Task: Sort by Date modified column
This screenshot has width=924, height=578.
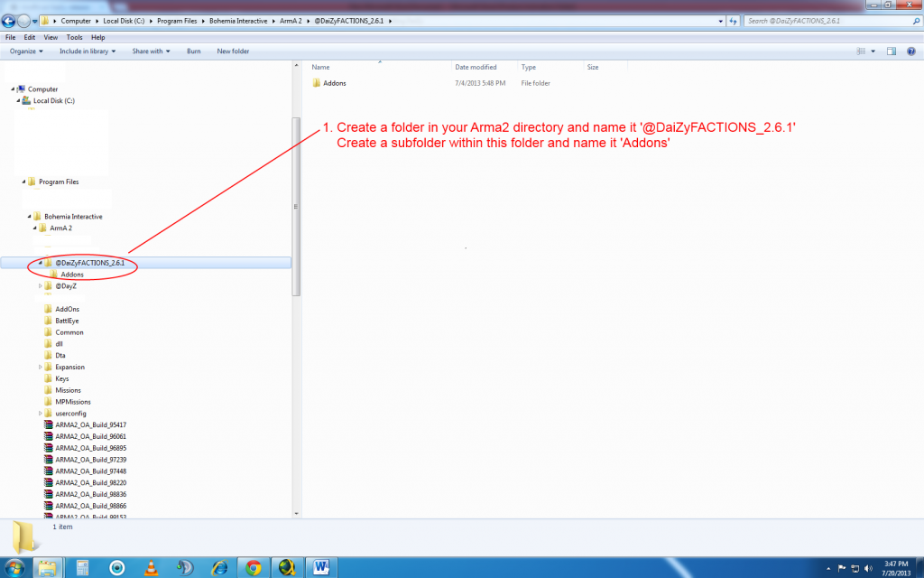Action: tap(476, 67)
